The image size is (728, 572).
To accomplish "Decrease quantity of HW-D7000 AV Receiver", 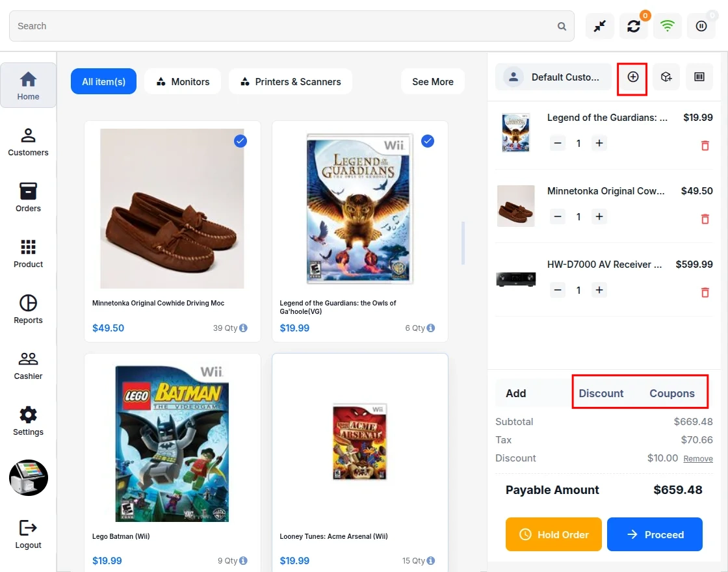I will pos(558,290).
